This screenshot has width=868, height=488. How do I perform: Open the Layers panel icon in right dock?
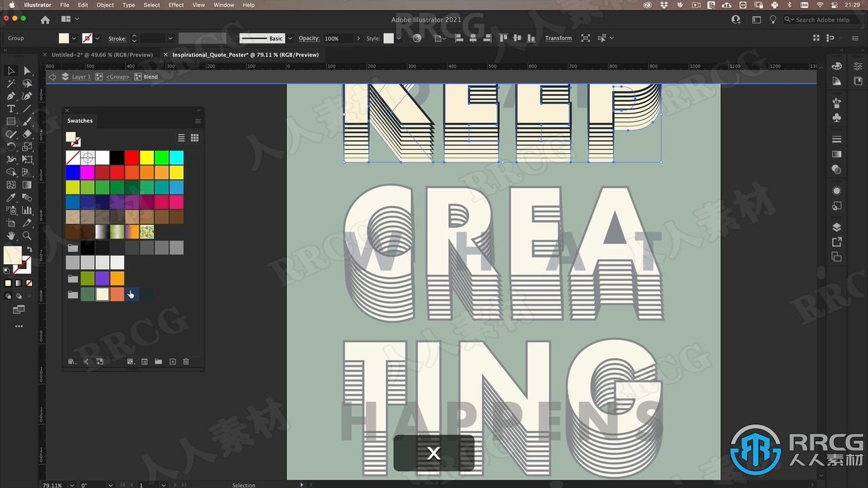click(837, 227)
